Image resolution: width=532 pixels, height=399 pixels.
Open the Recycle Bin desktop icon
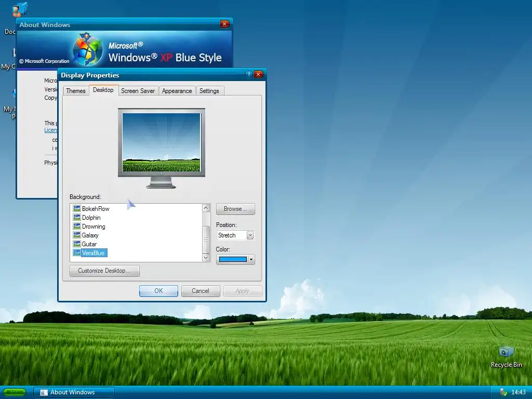pyautogui.click(x=506, y=356)
